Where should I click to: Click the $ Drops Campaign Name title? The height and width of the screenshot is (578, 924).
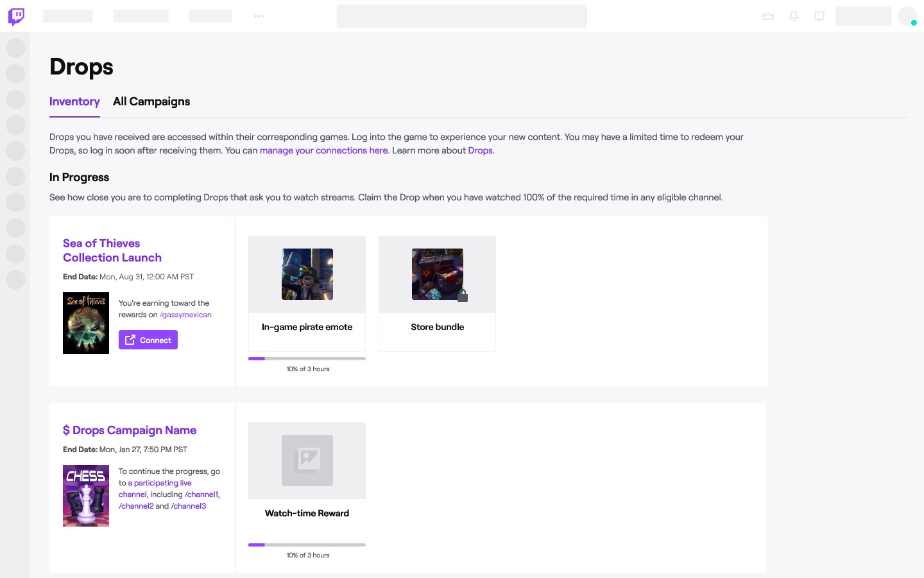coord(130,430)
